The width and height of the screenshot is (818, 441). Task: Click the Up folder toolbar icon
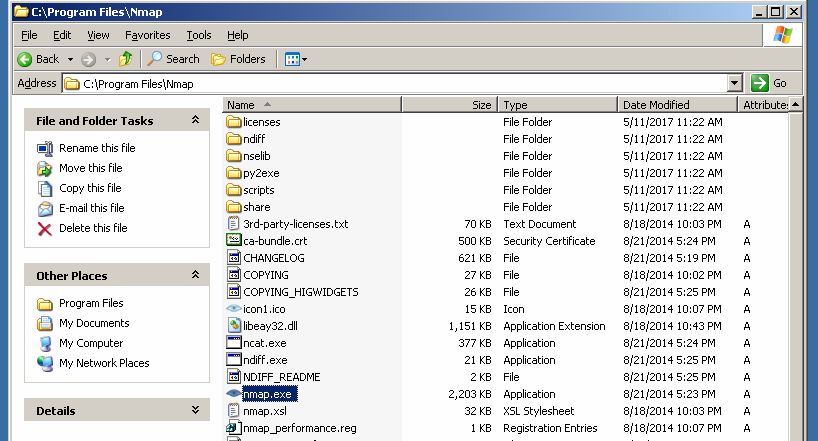click(126, 59)
